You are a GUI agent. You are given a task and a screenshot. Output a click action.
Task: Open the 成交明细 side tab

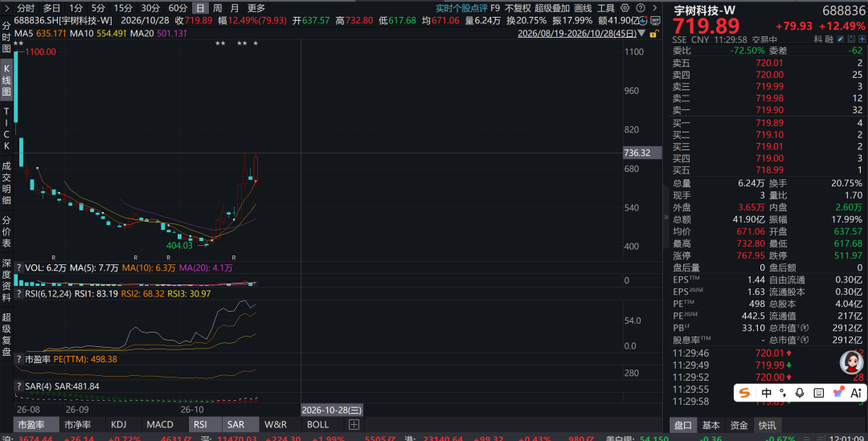6,182
